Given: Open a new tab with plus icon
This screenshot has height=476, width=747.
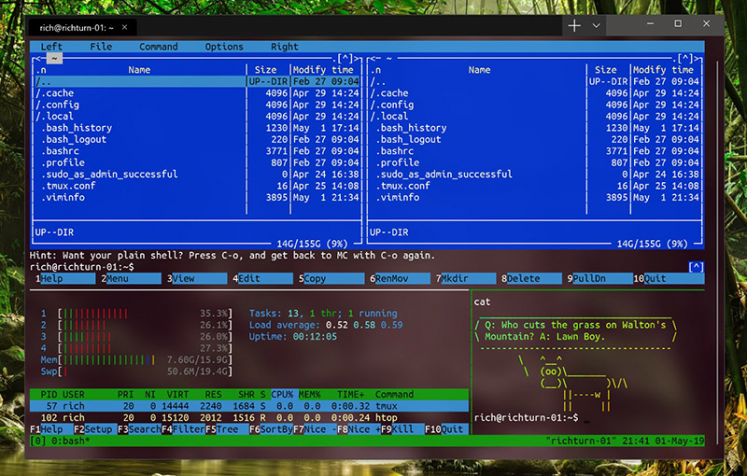Looking at the screenshot, I should [574, 26].
